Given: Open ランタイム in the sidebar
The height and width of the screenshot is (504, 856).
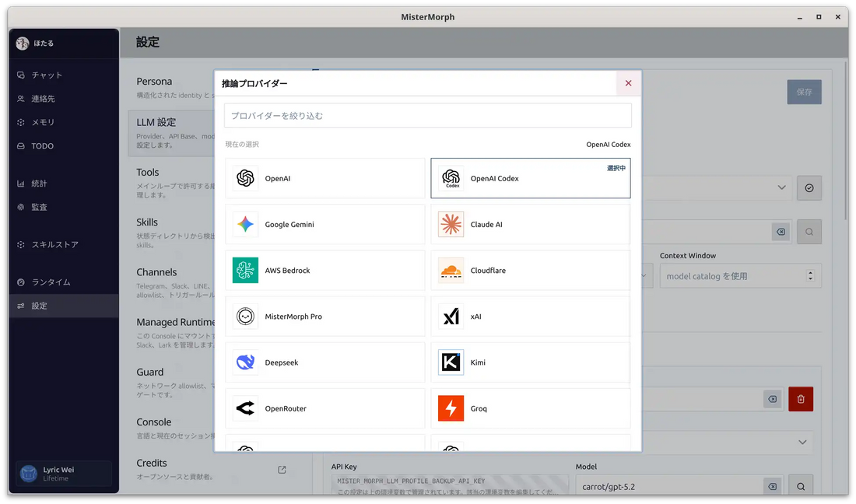Looking at the screenshot, I should (x=64, y=282).
